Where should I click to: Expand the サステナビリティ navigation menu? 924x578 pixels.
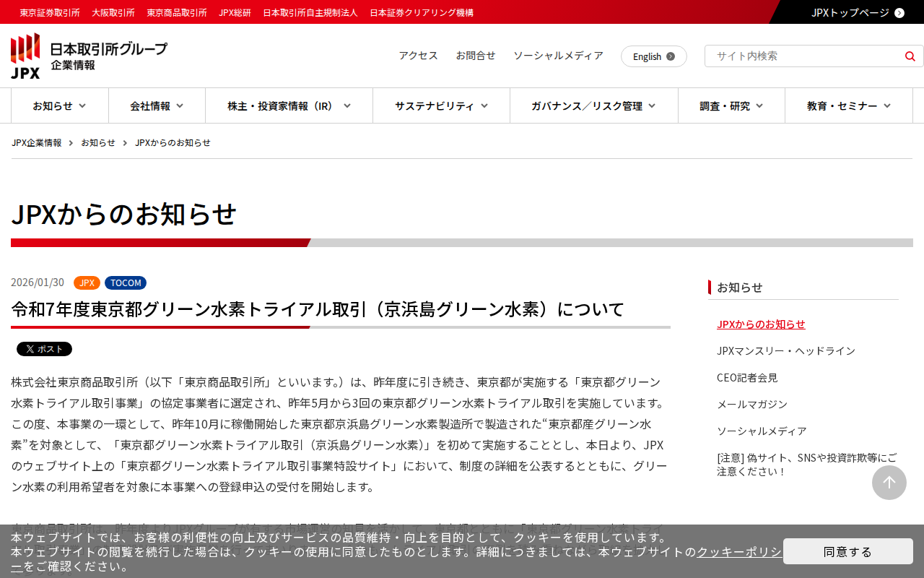click(441, 105)
